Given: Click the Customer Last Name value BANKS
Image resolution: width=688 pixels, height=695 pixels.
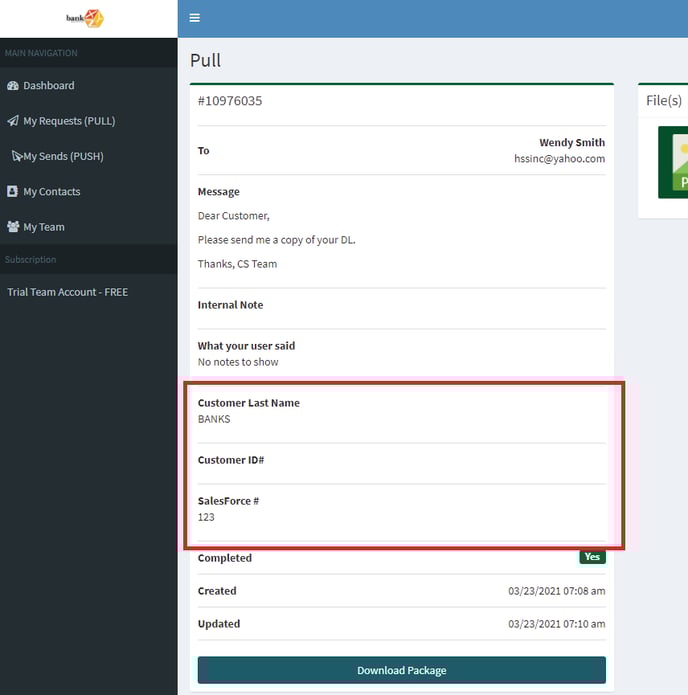Looking at the screenshot, I should point(214,419).
